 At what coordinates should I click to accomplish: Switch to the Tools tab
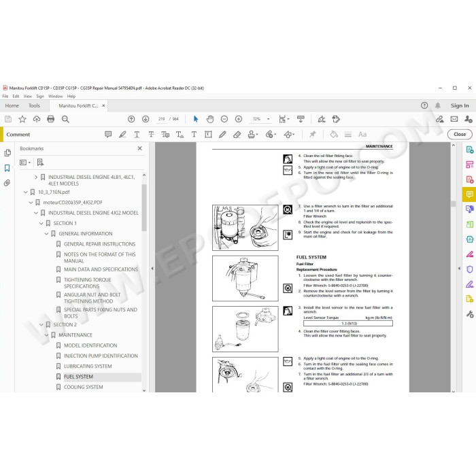tap(34, 105)
